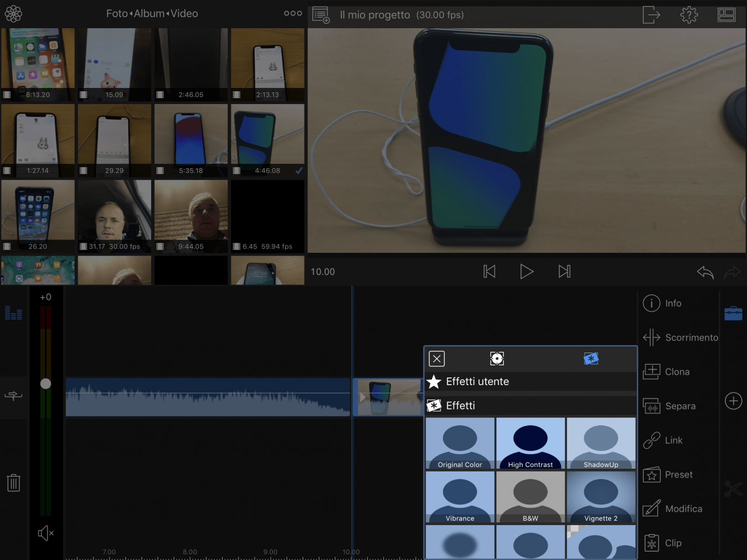
Task: Open the Photos flower icon
Action: [x=13, y=14]
